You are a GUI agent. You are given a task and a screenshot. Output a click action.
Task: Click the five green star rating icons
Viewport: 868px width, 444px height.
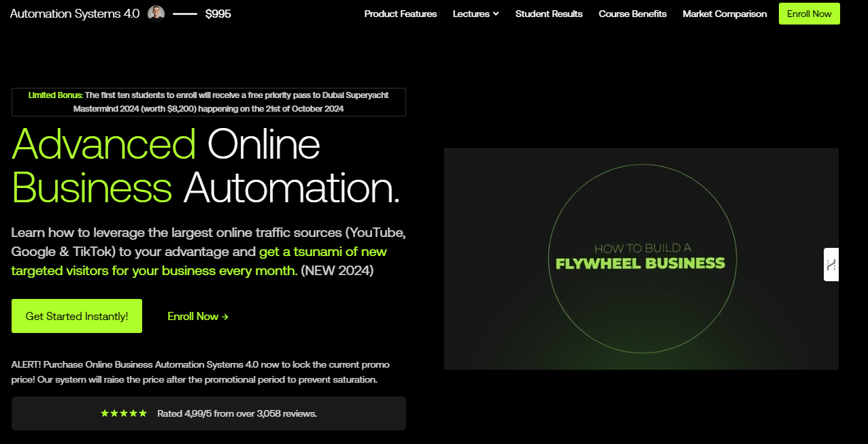click(x=124, y=413)
